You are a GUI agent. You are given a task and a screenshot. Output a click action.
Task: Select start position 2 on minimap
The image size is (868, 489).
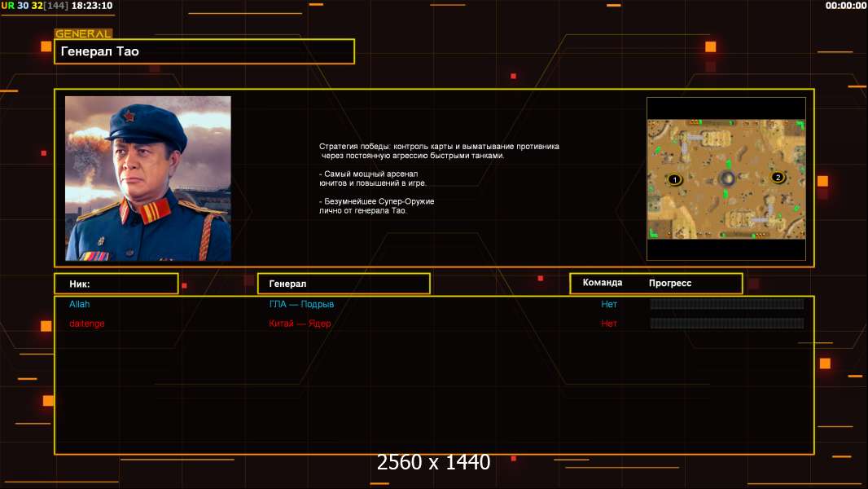tap(778, 177)
